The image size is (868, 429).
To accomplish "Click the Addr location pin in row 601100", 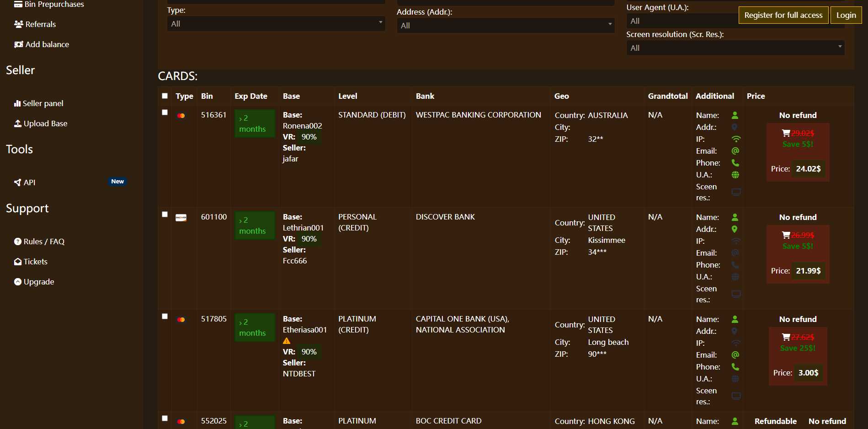I will pos(735,229).
